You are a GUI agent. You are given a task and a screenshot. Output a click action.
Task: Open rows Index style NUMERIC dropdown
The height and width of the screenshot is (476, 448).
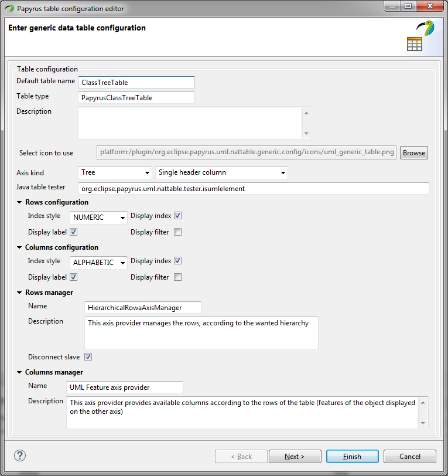pos(98,217)
